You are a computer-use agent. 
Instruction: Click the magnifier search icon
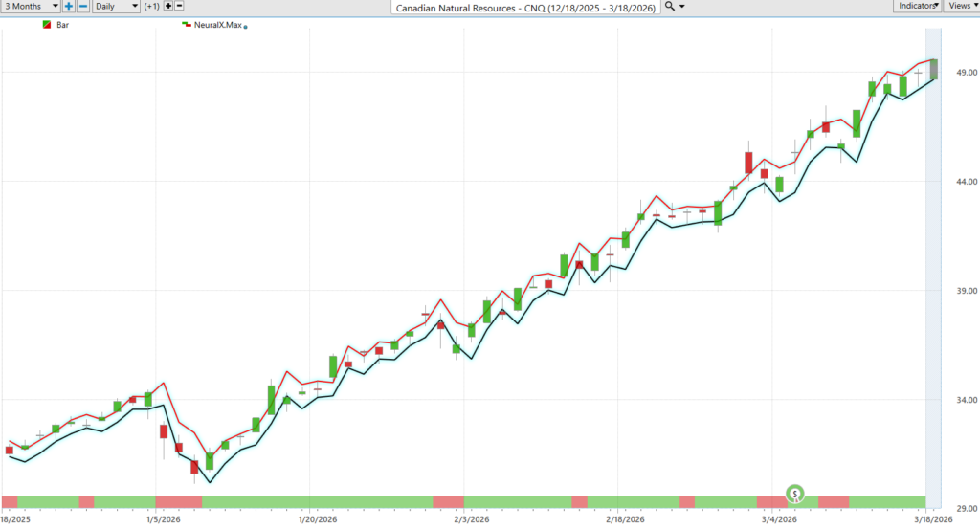670,7
